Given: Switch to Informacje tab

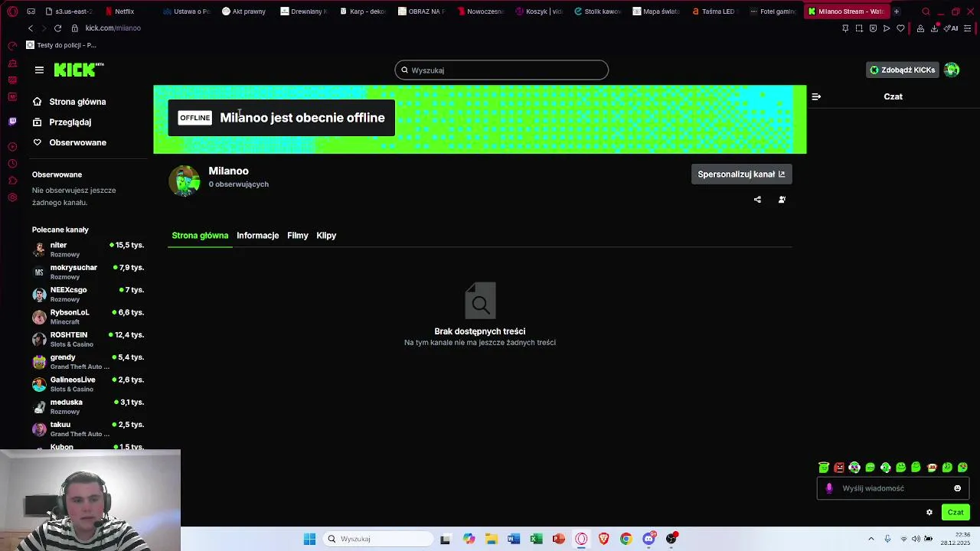Looking at the screenshot, I should (257, 236).
